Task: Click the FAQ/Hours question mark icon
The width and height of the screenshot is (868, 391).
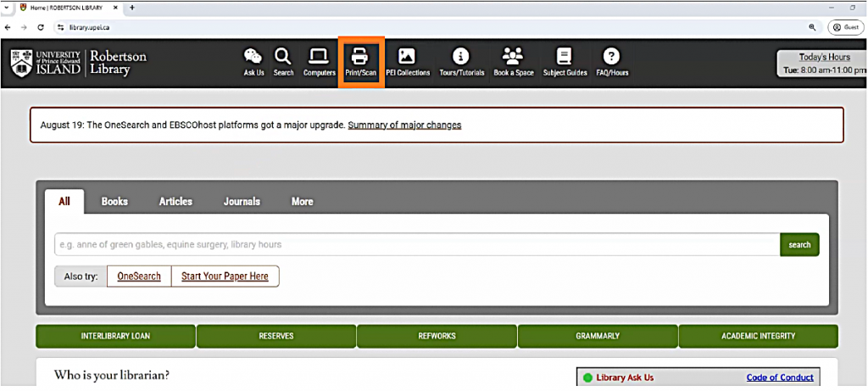Action: (x=611, y=58)
